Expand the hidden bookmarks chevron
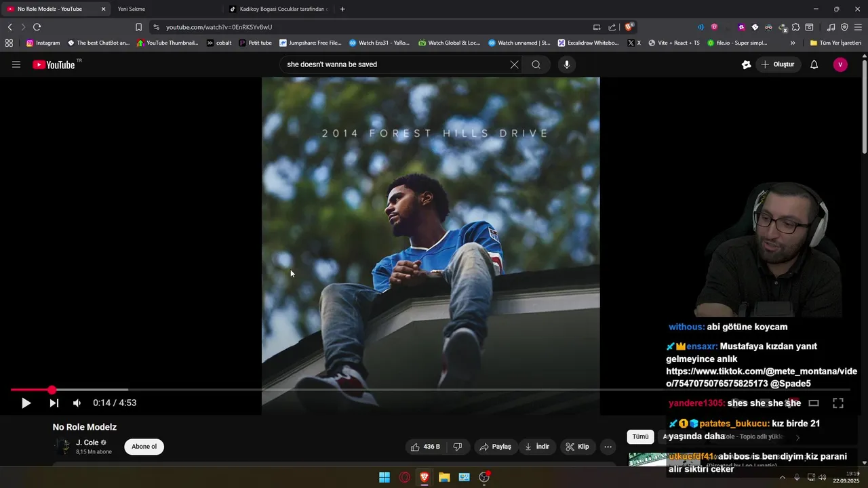 793,43
